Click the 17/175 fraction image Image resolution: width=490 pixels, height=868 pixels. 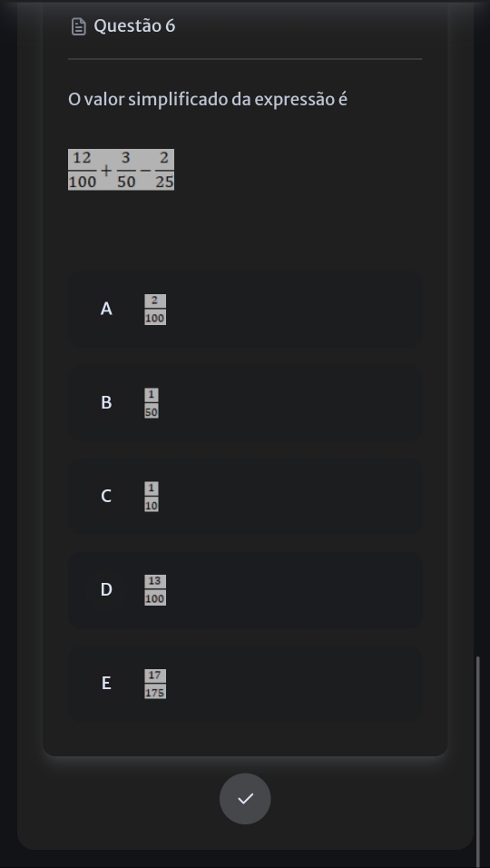(x=155, y=684)
